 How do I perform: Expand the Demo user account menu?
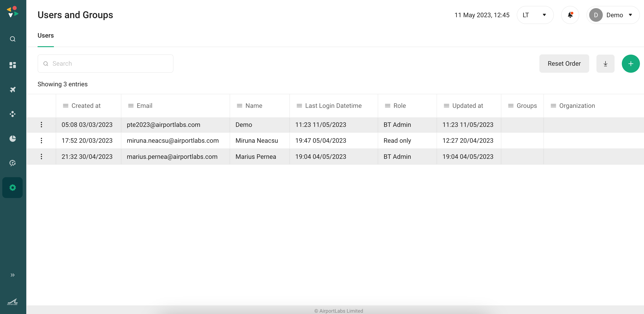pyautogui.click(x=613, y=15)
